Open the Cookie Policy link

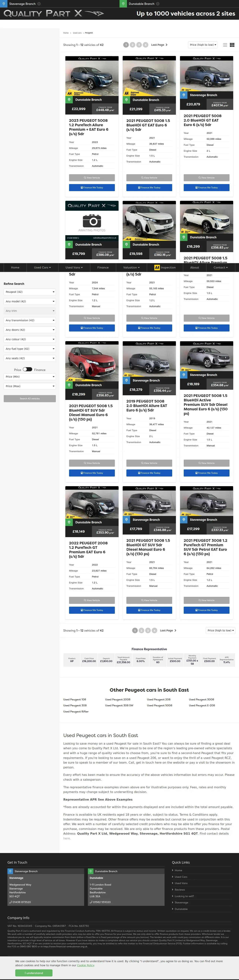[x=86, y=965]
